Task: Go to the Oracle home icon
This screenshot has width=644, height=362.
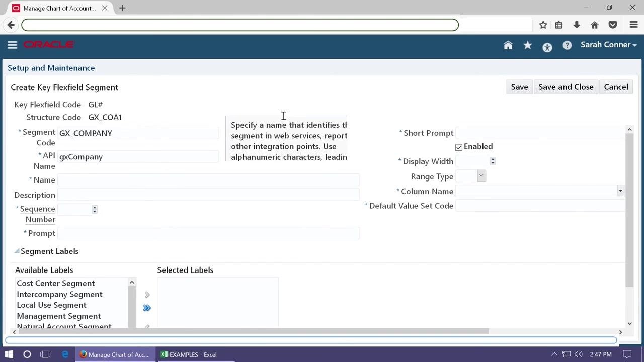Action: tap(508, 45)
